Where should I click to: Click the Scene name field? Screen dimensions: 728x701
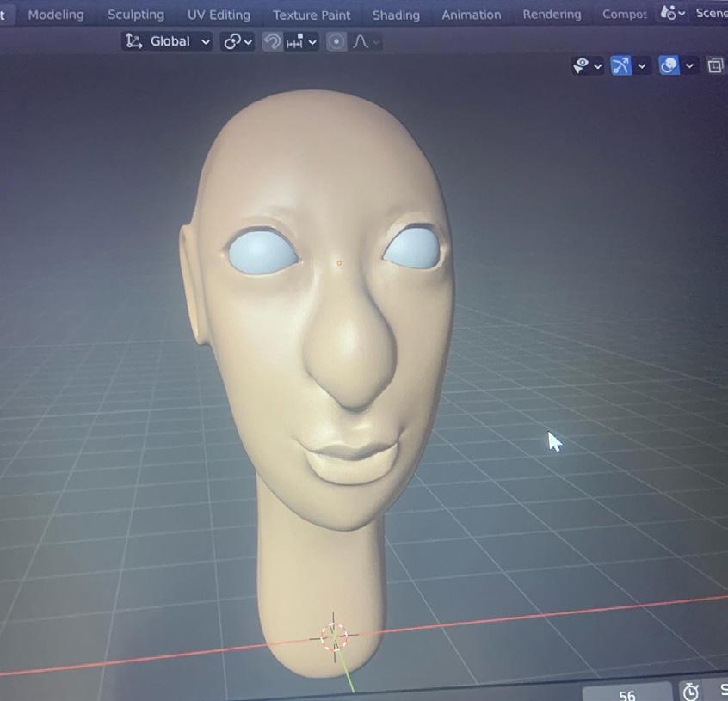(711, 13)
